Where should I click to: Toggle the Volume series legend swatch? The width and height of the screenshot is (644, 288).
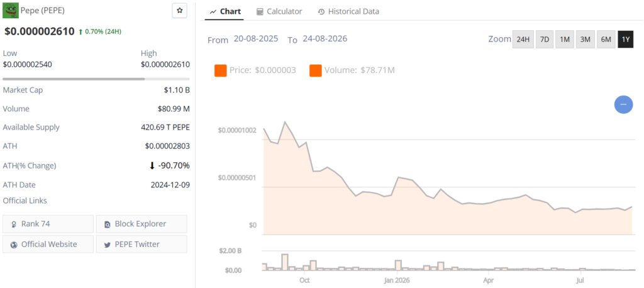tap(316, 70)
